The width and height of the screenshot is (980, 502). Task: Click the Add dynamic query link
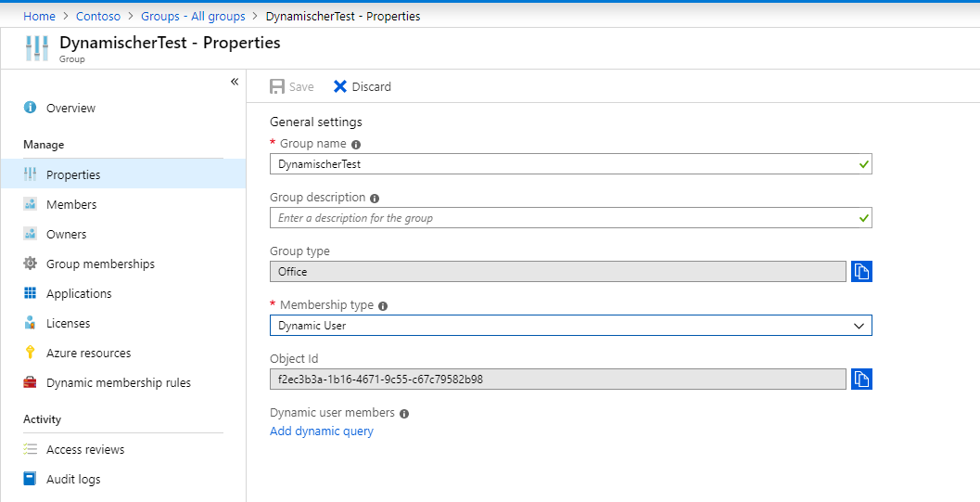click(x=321, y=431)
